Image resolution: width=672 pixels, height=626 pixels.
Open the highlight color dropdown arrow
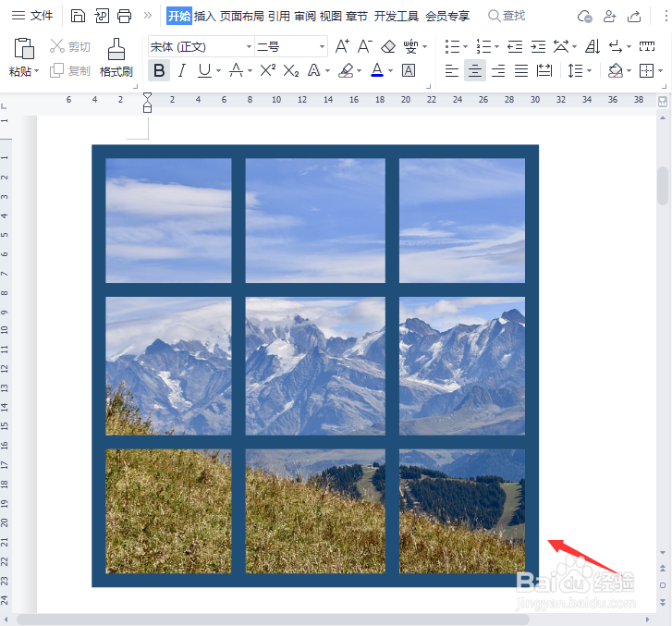coord(360,71)
